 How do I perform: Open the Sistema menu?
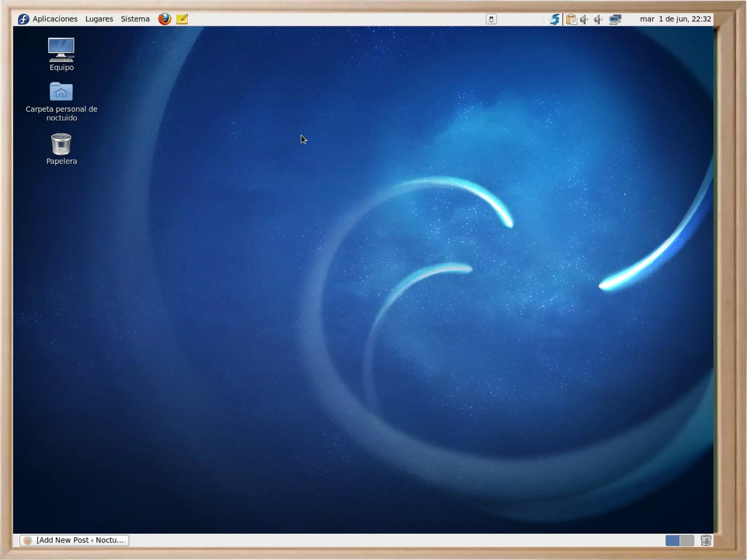point(135,19)
